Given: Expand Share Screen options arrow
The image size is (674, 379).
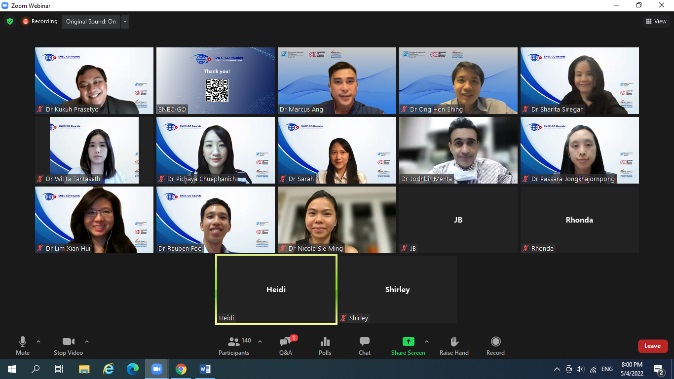Looking at the screenshot, I should pos(426,342).
